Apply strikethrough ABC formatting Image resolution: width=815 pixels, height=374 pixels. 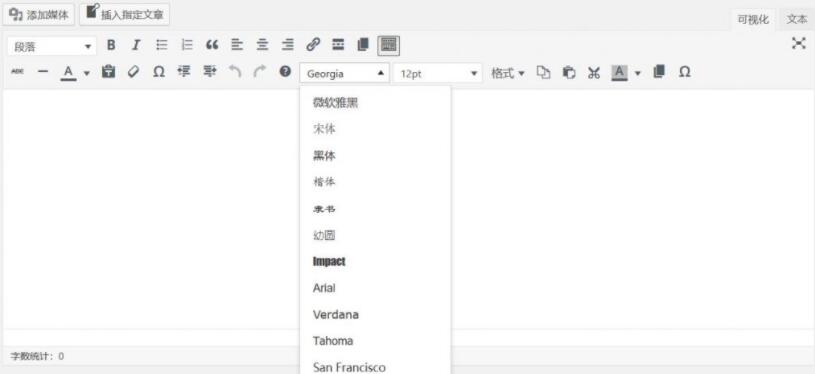17,72
